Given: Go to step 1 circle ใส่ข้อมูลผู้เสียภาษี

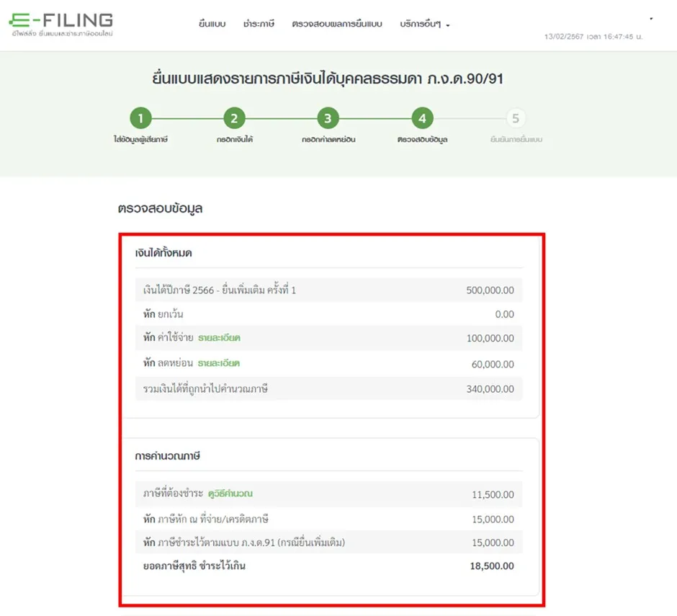Looking at the screenshot, I should click(140, 118).
